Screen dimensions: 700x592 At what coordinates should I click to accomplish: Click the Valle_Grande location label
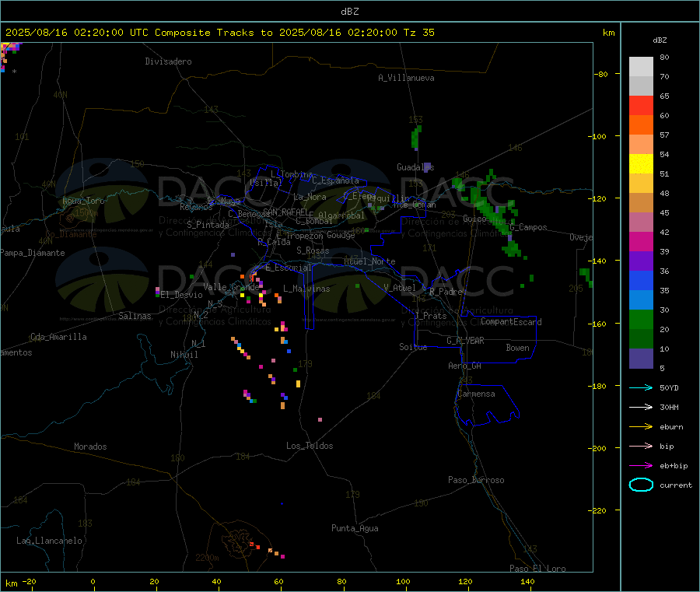click(x=231, y=287)
